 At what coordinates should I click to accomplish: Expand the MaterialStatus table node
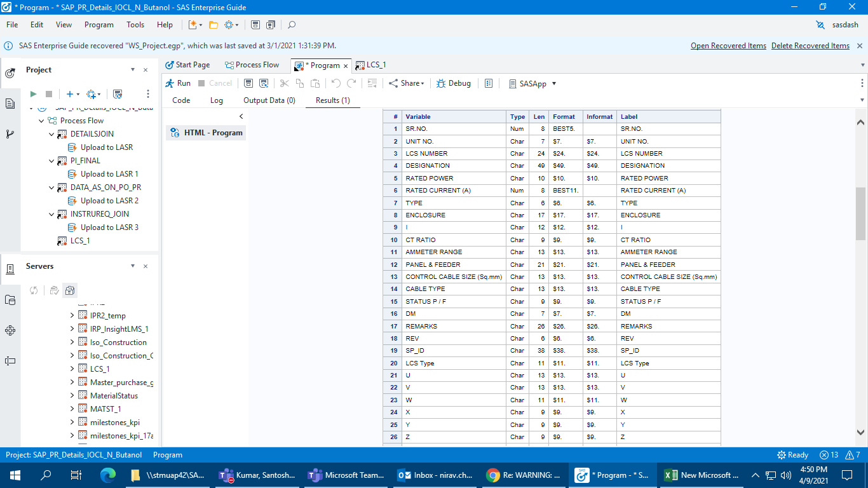click(x=72, y=396)
